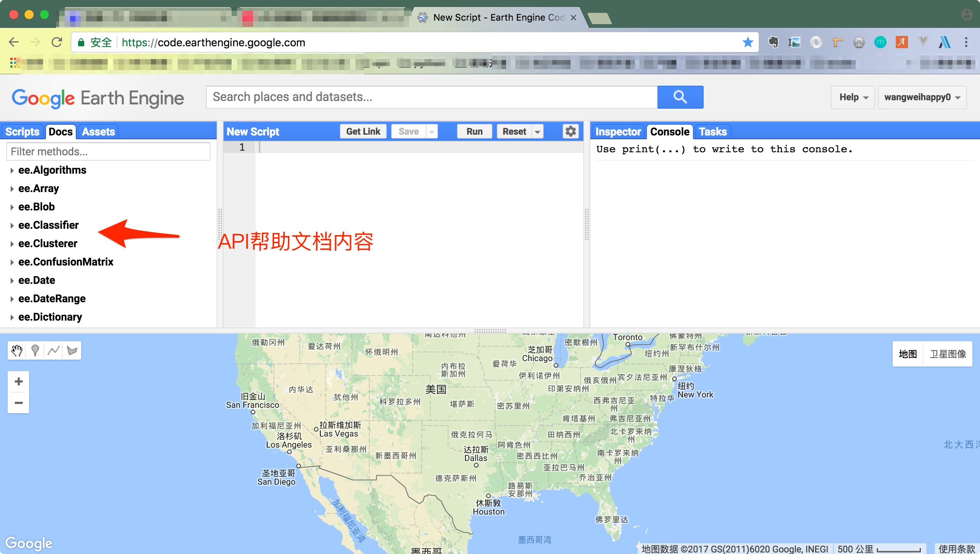Image resolution: width=980 pixels, height=554 pixels.
Task: Open the Save button dropdown arrow
Action: point(431,131)
